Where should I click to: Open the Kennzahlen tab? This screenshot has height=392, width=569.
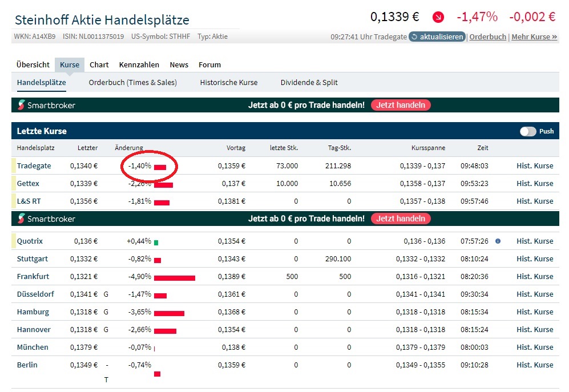click(139, 64)
